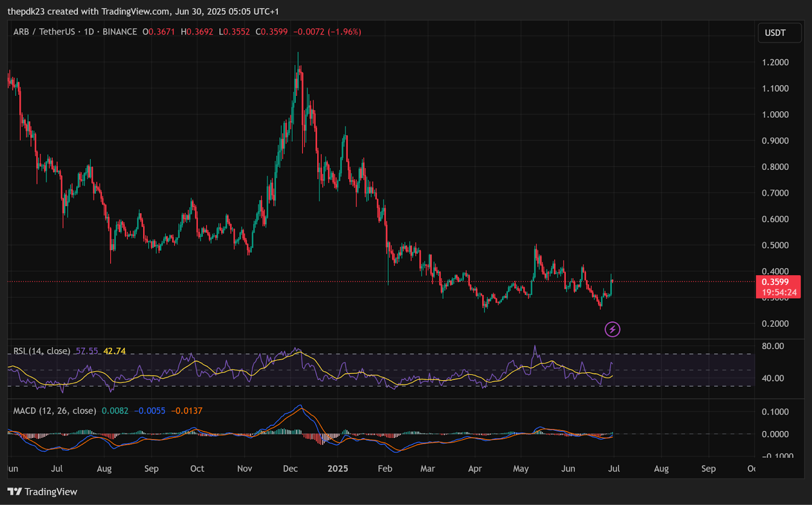
Task: Click the MACD signal value -0.0137
Action: pos(187,411)
